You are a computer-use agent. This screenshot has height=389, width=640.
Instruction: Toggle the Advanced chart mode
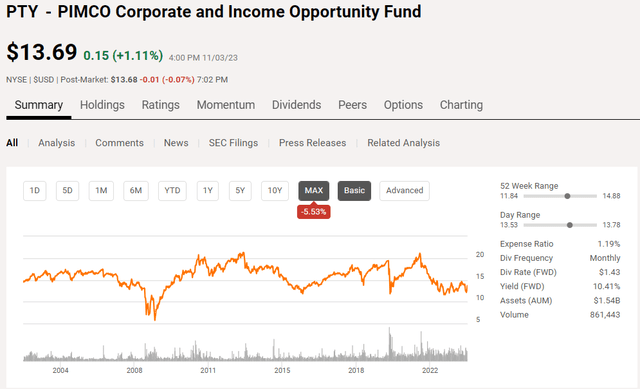[x=404, y=191]
